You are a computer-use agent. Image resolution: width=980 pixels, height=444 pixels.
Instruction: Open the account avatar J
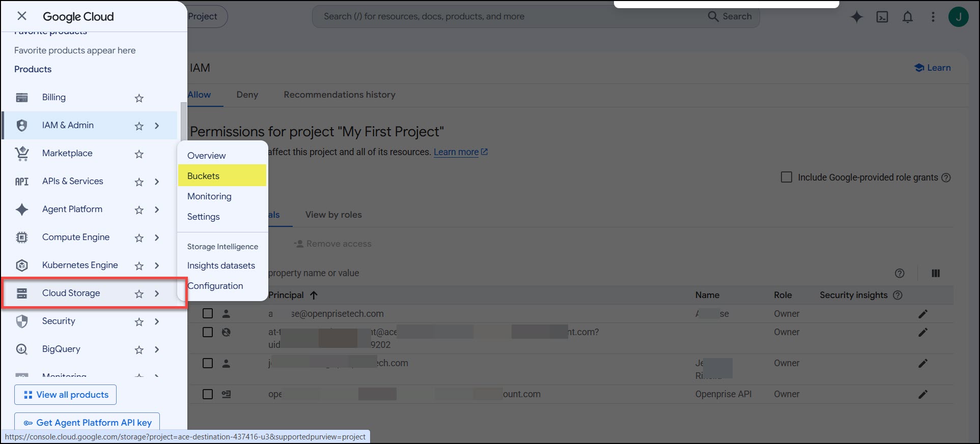point(959,17)
